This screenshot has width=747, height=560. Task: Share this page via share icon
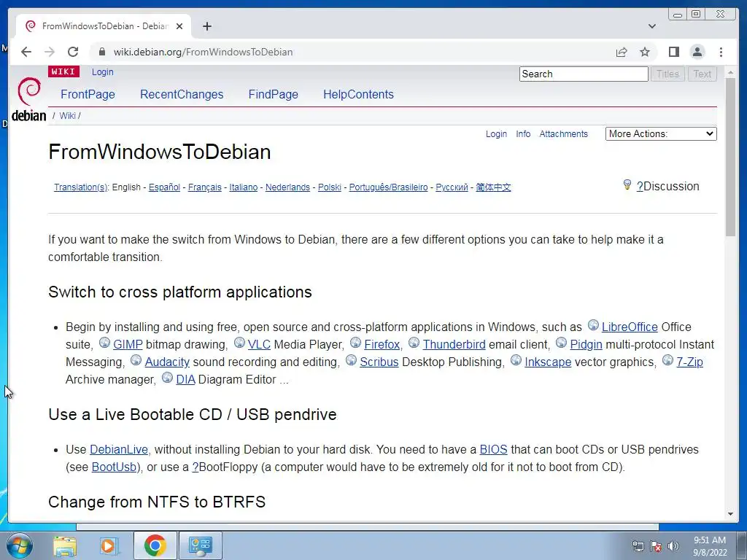(x=622, y=52)
